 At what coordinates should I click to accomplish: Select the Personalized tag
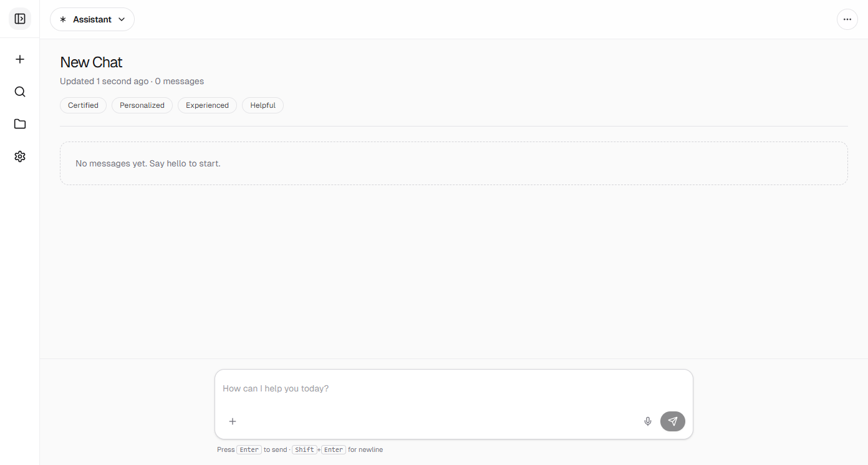point(142,105)
